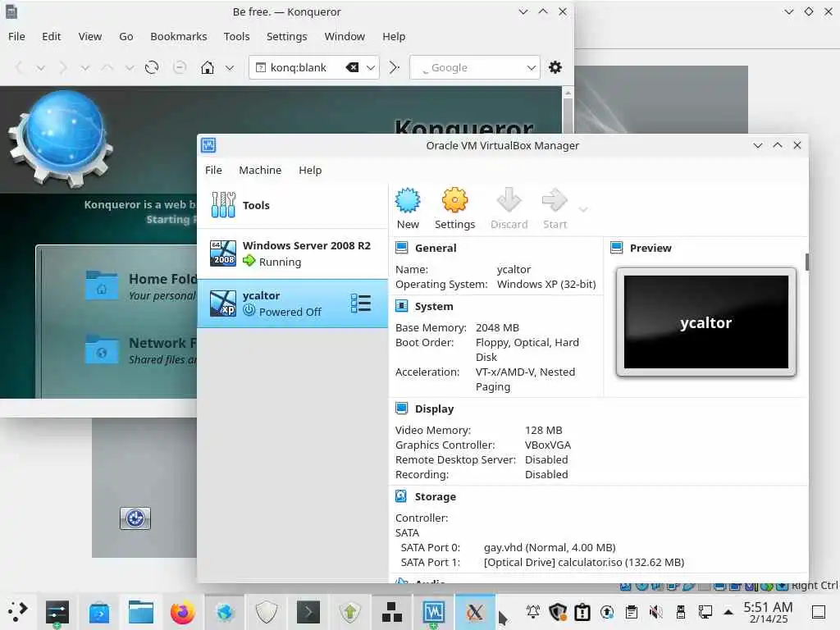Viewport: 840px width, 630px height.
Task: Open the notifications bell tray icon
Action: tap(533, 612)
